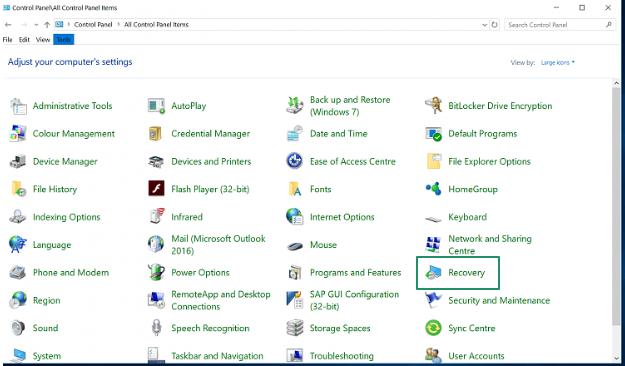Image resolution: width=625 pixels, height=366 pixels.
Task: Open the Tools menu
Action: click(63, 39)
